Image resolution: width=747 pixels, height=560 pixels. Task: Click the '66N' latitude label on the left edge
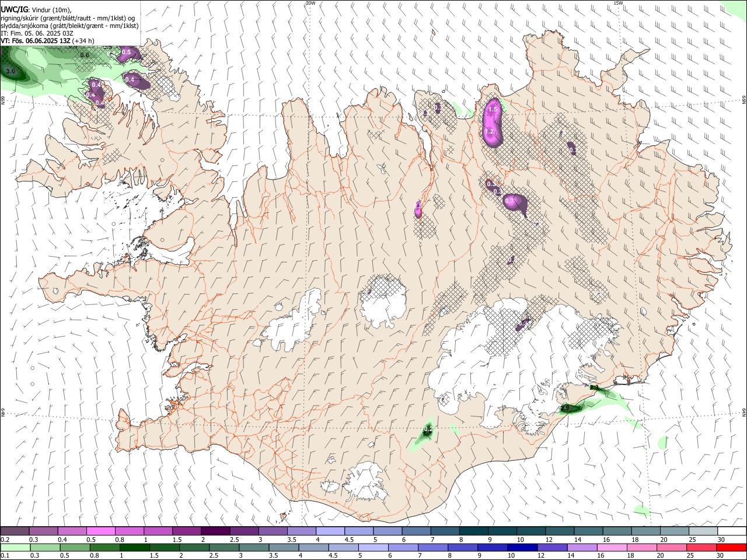(3, 101)
